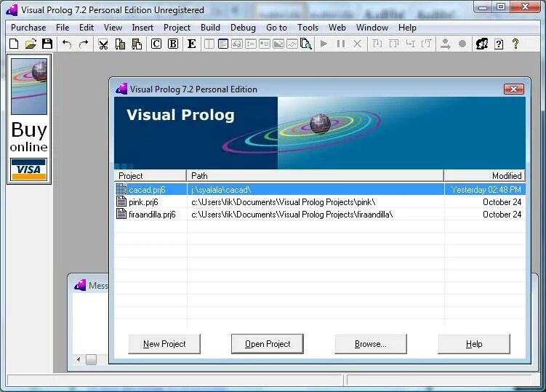546x392 pixels.
Task: Click the Open Project button
Action: click(268, 344)
